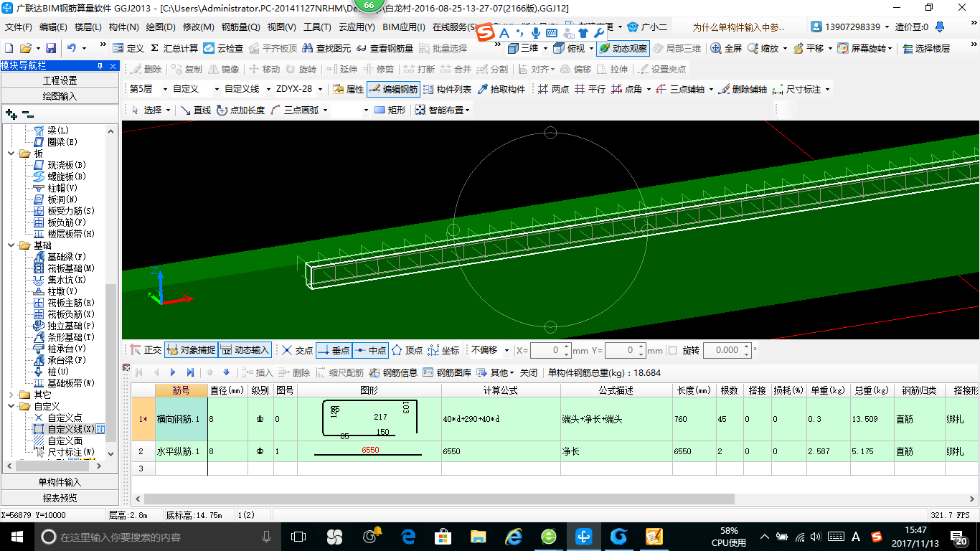
Task: Click the new file icon
Action: click(9, 48)
